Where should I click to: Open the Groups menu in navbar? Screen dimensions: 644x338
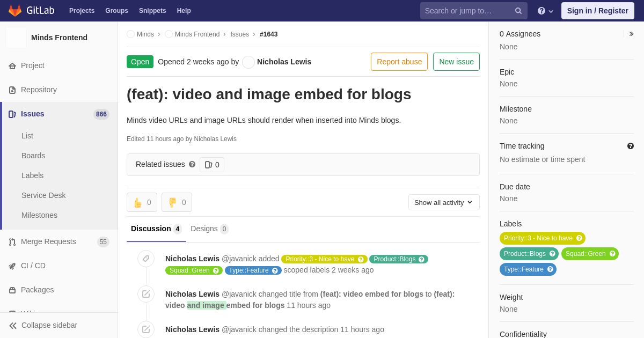(x=116, y=11)
